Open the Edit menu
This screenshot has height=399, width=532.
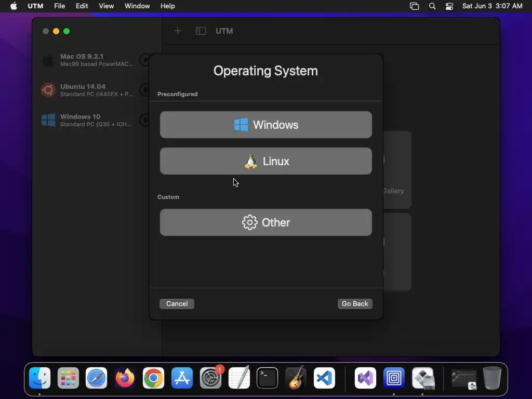(82, 6)
